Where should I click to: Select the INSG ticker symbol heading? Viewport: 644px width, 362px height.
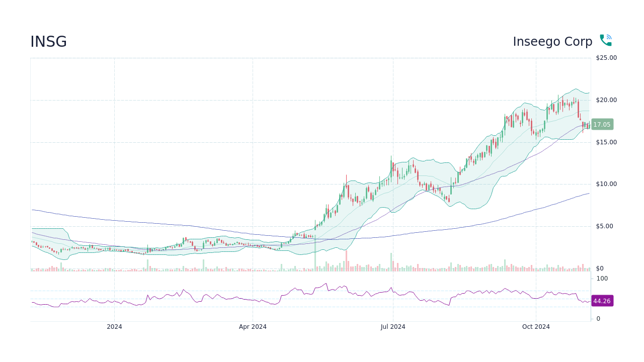tap(48, 42)
